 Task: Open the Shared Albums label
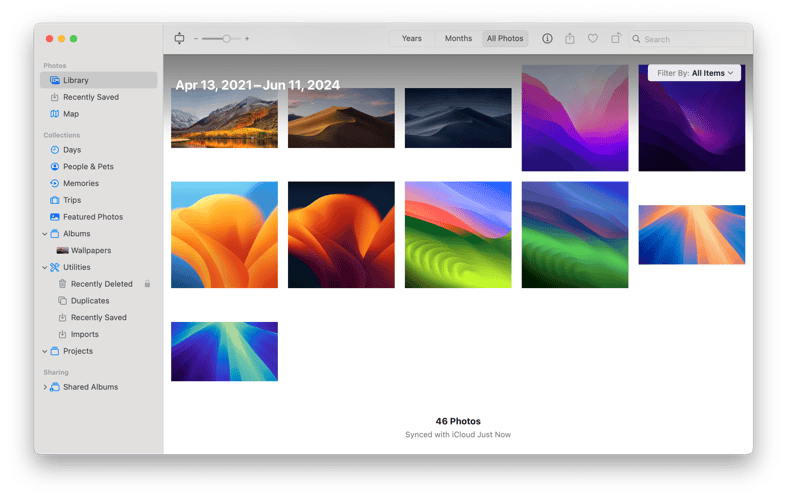coord(90,387)
